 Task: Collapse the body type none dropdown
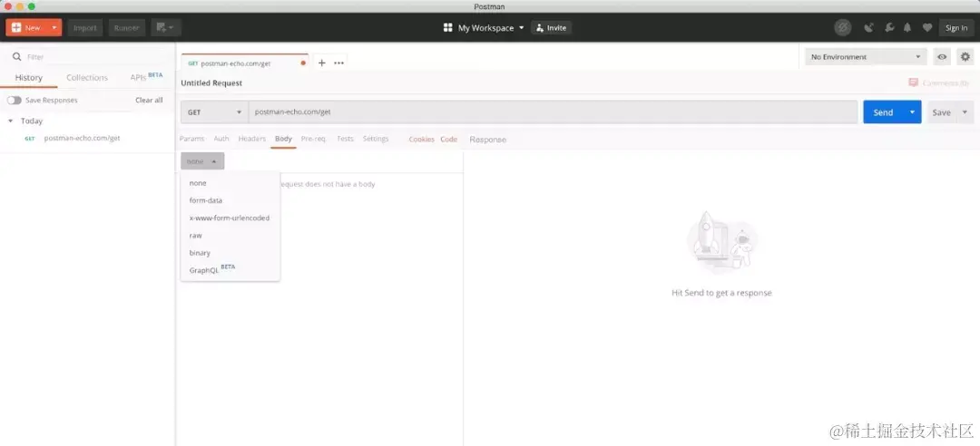pyautogui.click(x=202, y=161)
